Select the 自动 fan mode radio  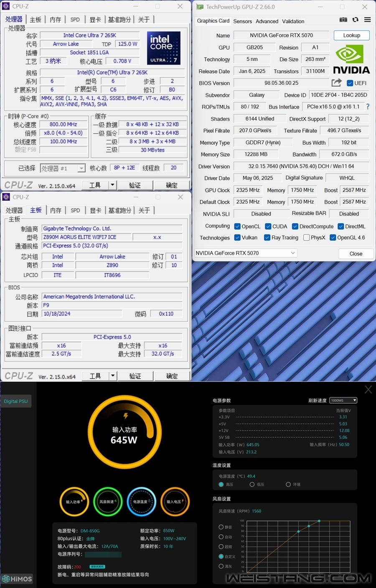point(221,537)
